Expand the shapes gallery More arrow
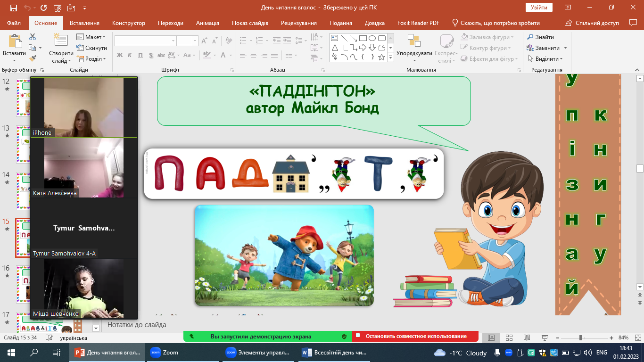644x362 pixels. click(x=390, y=57)
